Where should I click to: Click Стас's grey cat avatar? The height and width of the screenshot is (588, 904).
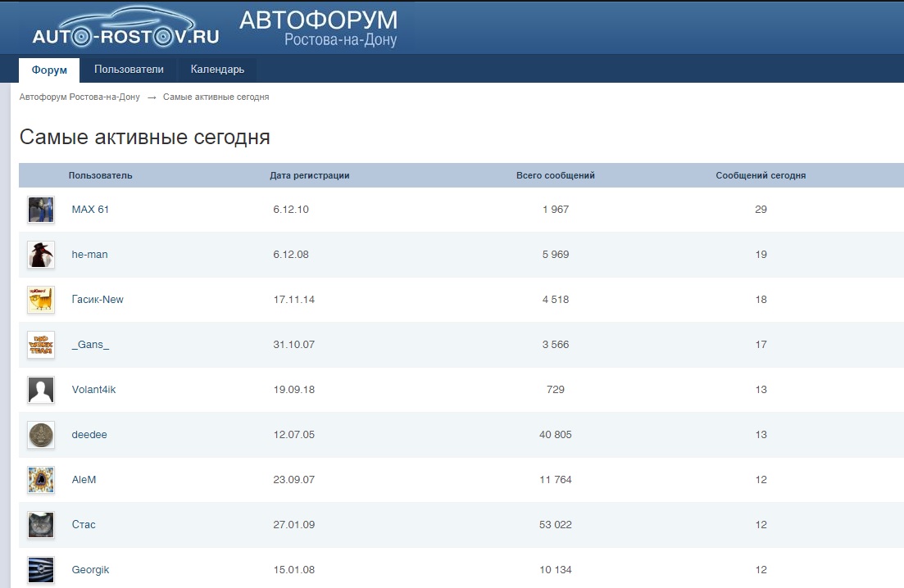coord(41,525)
